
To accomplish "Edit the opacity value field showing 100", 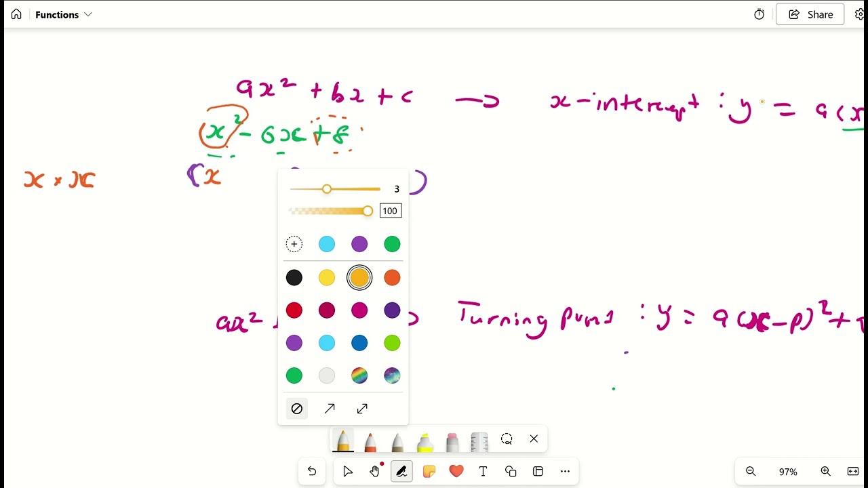I will [x=391, y=211].
